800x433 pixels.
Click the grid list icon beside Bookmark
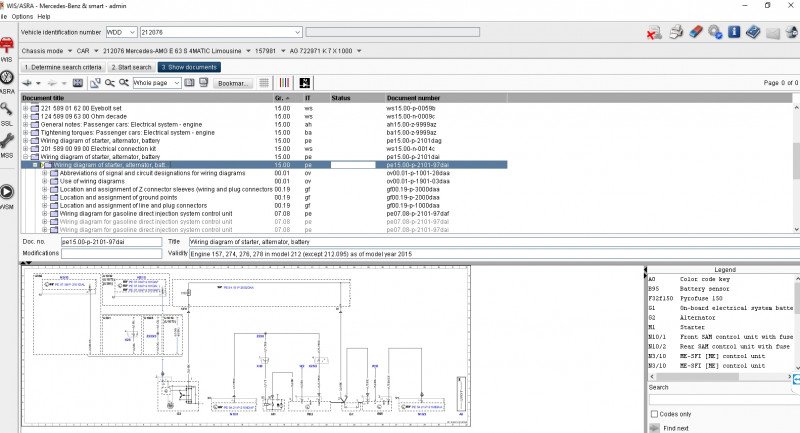coord(264,83)
